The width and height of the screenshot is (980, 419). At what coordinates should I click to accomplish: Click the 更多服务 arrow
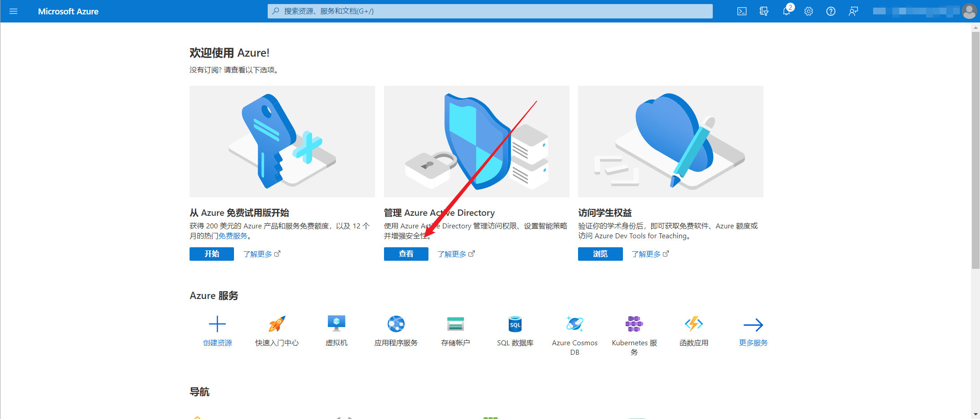pyautogui.click(x=753, y=325)
